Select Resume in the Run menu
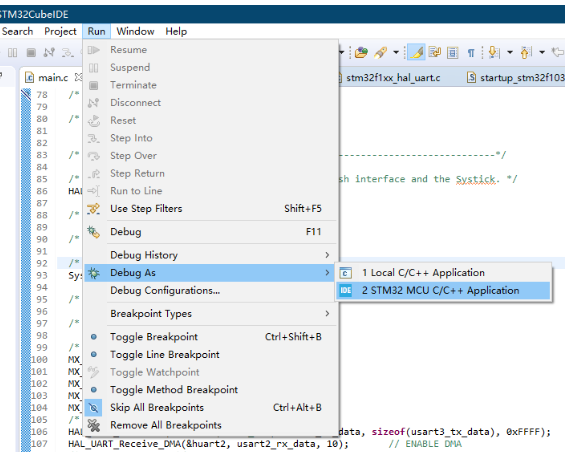Screen dimensions: 565x452 (210, 50)
